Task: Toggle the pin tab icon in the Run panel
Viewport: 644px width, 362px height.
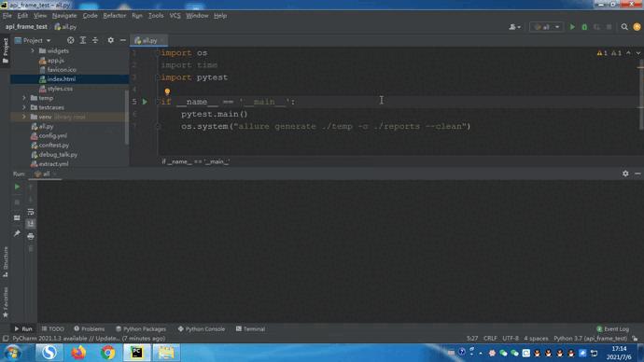Action: click(x=17, y=233)
